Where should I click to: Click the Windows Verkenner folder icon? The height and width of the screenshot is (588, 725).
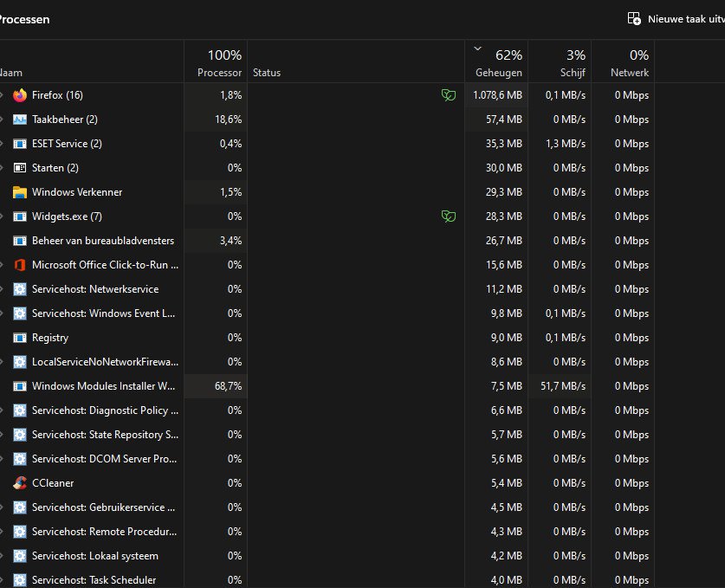pyautogui.click(x=20, y=192)
